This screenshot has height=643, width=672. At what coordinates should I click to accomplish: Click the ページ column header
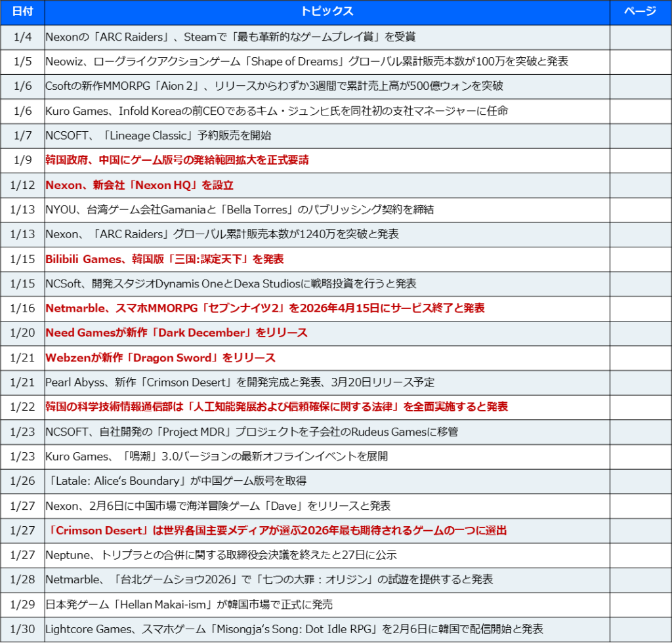coord(639,12)
